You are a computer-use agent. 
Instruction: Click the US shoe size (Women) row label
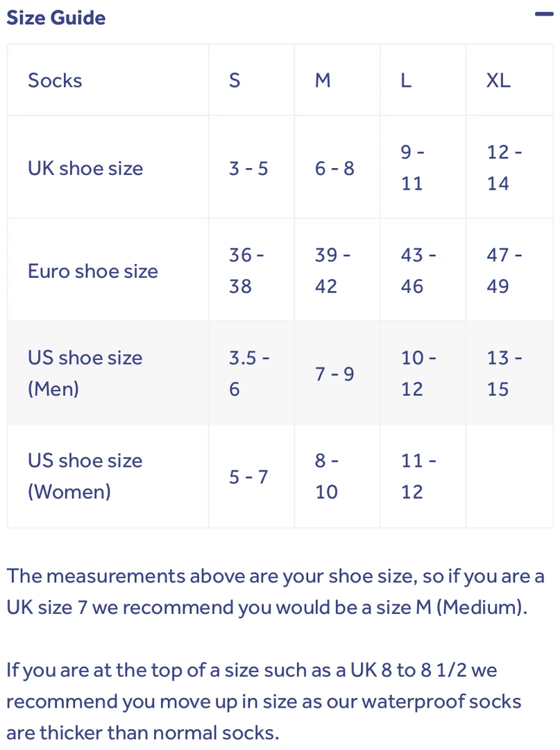pos(85,476)
